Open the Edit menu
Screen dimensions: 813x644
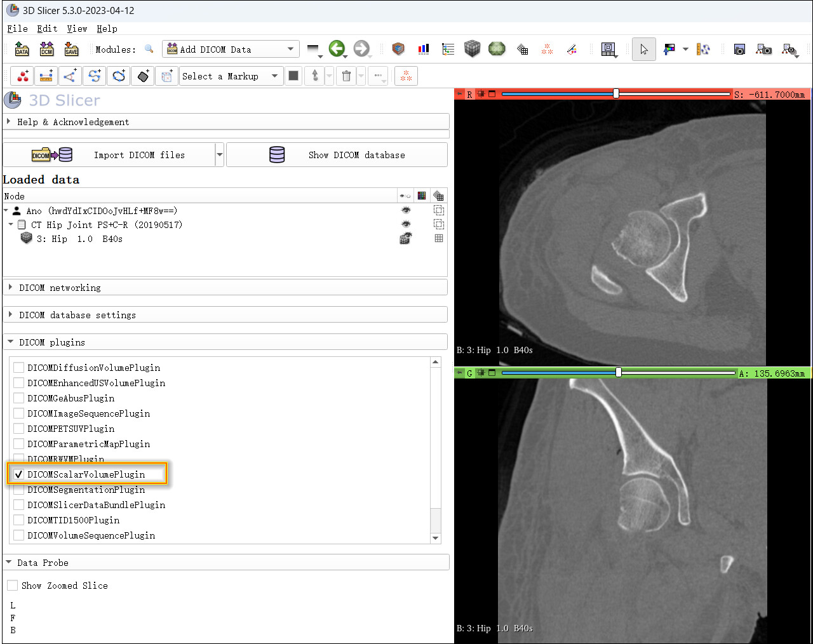pos(47,29)
